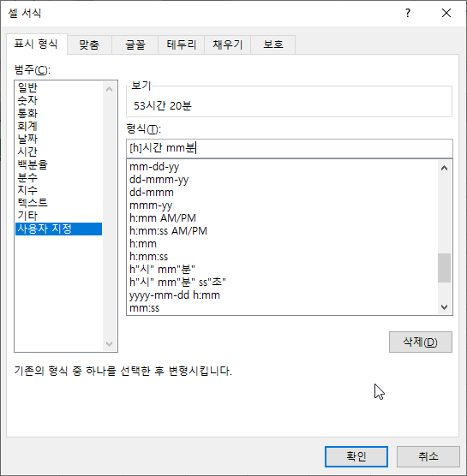Confirm with the 확인 button

click(356, 456)
